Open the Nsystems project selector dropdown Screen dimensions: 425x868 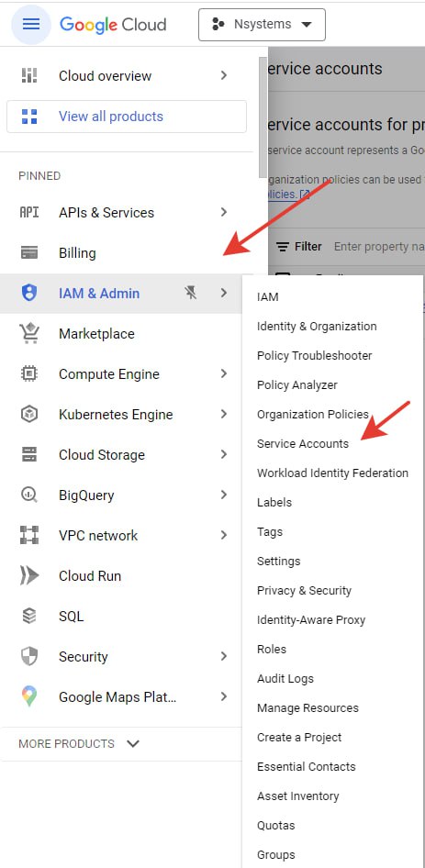(263, 25)
